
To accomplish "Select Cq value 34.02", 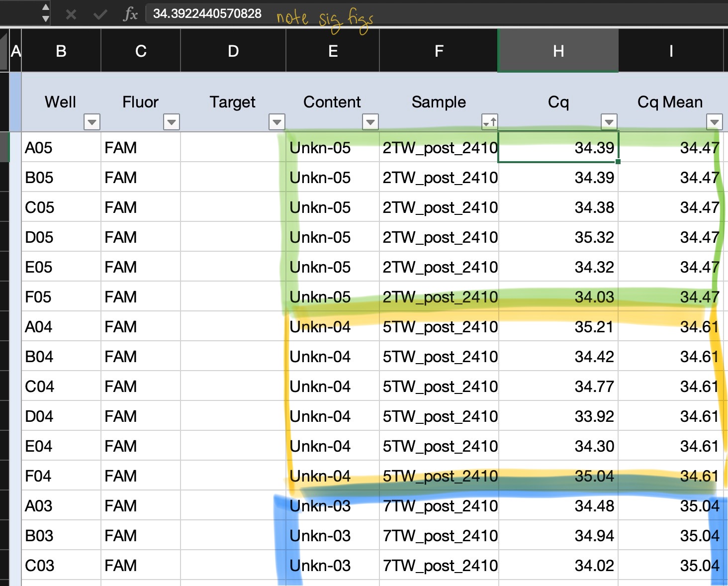I will coord(558,565).
